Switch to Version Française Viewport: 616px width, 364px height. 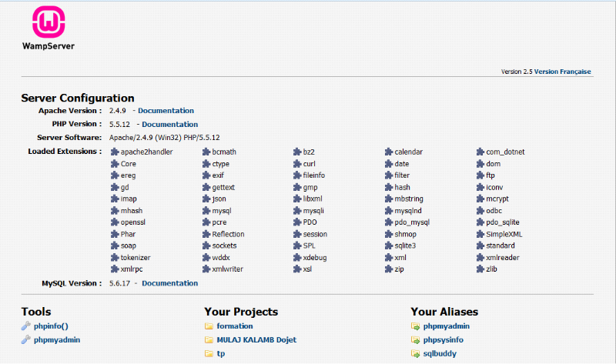click(562, 72)
